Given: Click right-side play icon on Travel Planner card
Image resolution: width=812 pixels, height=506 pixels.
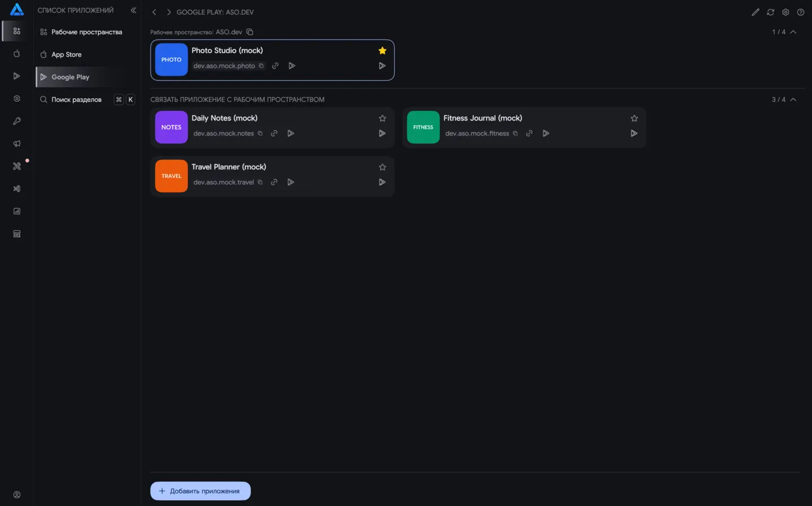Looking at the screenshot, I should pyautogui.click(x=382, y=182).
